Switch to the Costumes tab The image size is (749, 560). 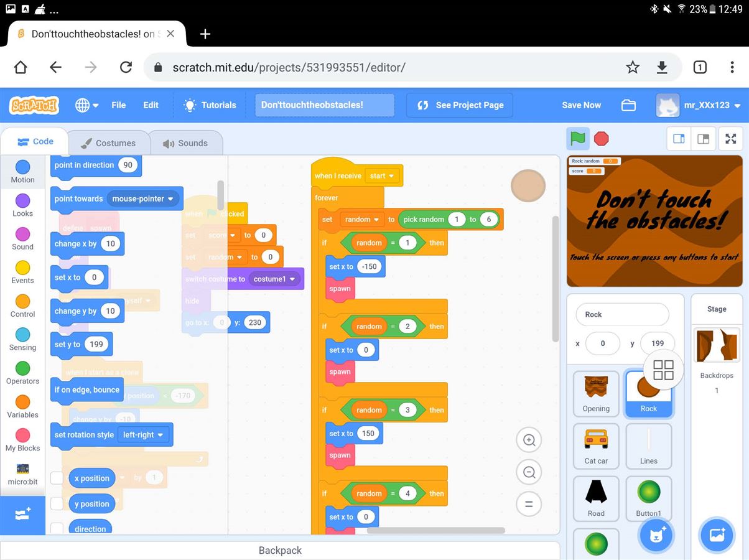point(108,143)
